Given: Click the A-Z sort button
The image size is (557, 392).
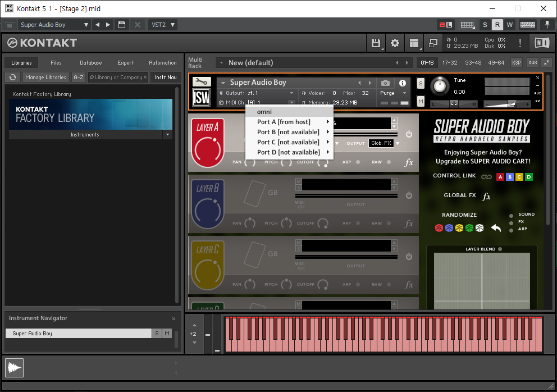Looking at the screenshot, I should pyautogui.click(x=79, y=77).
